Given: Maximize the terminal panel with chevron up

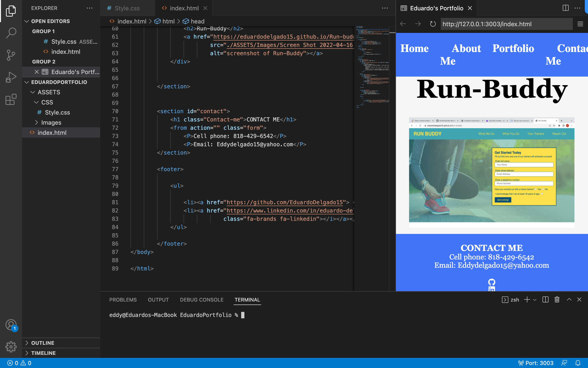Looking at the screenshot, I should pos(569,300).
